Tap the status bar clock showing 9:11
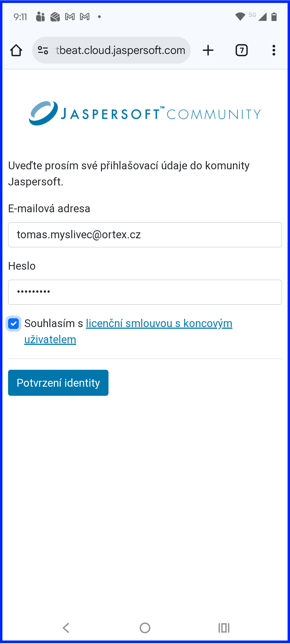 pos(20,17)
